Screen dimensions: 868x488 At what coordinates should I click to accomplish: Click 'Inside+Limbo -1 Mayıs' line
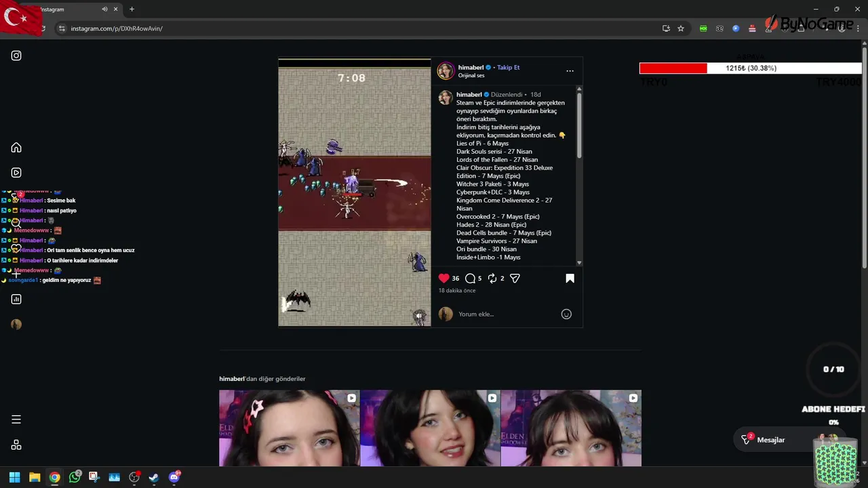coord(488,258)
